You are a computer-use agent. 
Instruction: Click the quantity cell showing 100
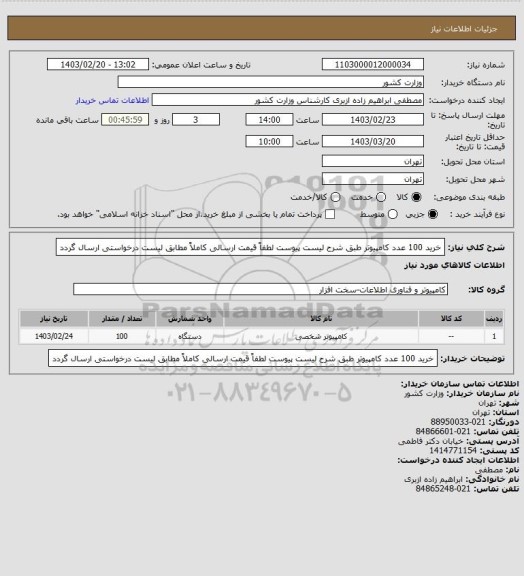click(122, 336)
